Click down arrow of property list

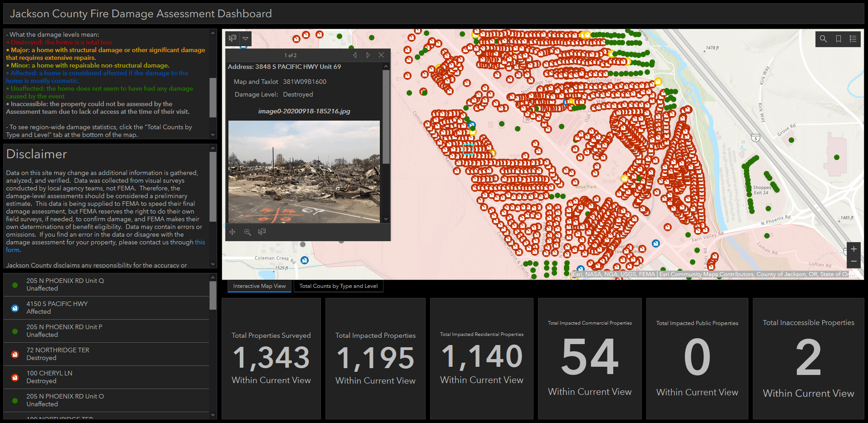213,414
